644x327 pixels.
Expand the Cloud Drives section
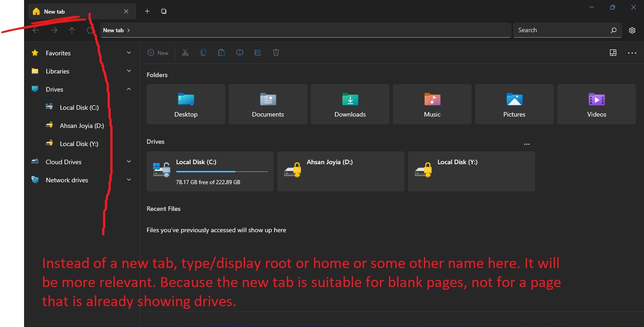(129, 161)
